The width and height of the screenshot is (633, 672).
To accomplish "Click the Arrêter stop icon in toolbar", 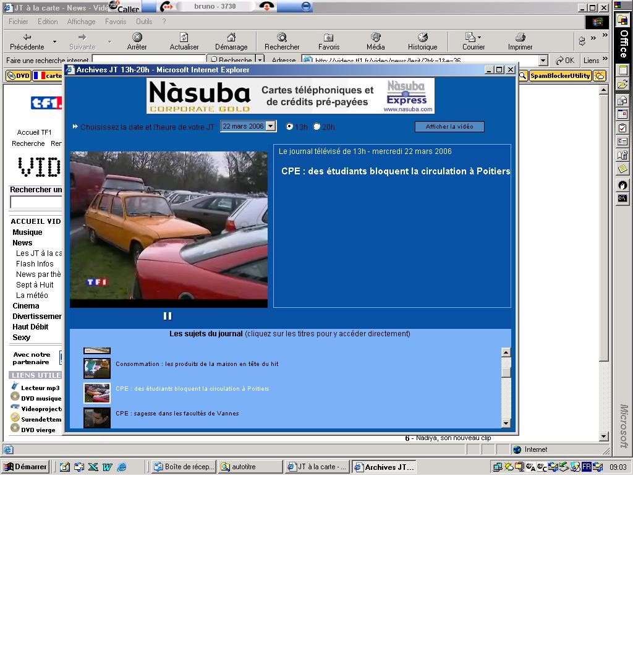I will point(137,37).
